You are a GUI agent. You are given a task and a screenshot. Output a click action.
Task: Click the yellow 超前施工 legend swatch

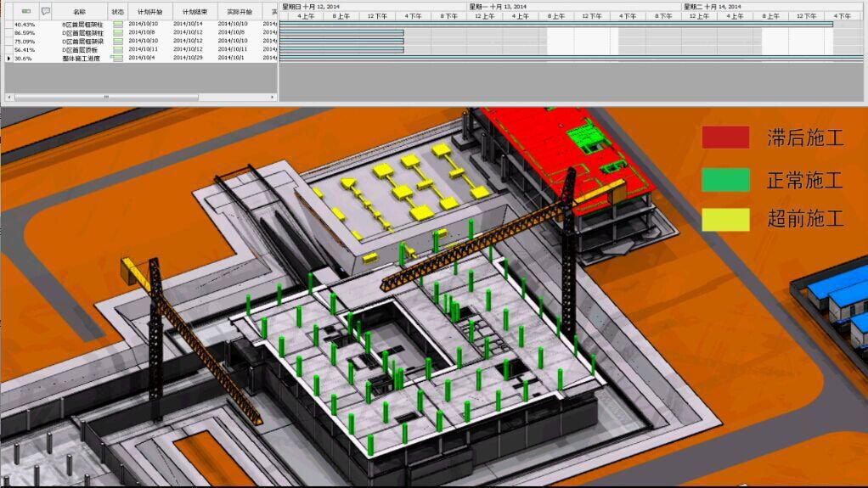pos(725,220)
